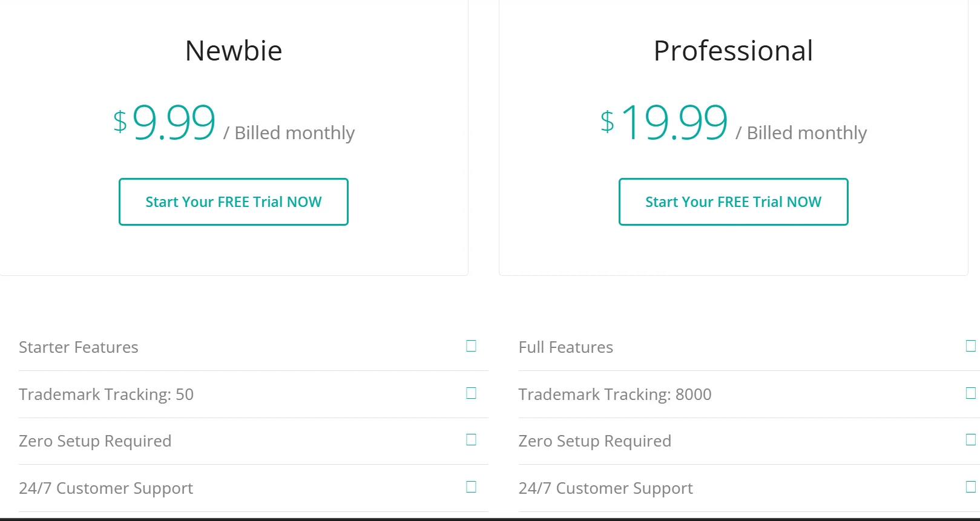Screen dimensions: 980x521
Task: Click the Professional Zero Setup Required icon
Action: [x=970, y=440]
